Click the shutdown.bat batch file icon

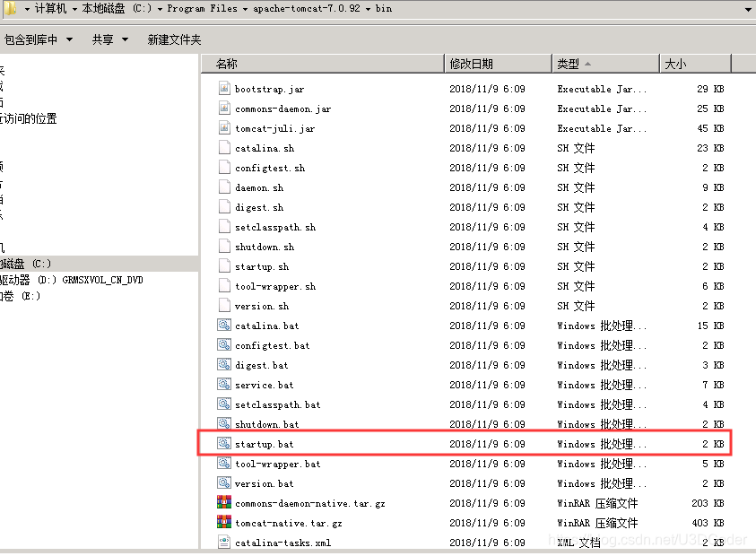click(224, 424)
